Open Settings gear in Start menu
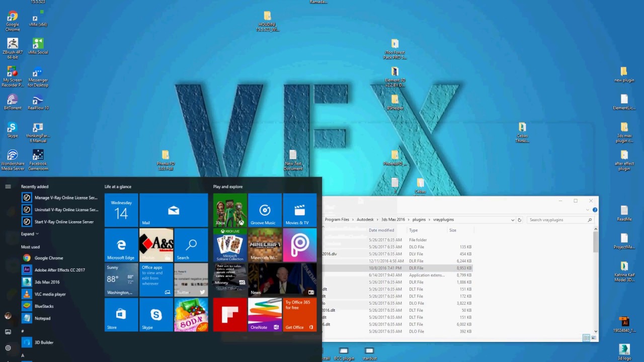Screen dimensions: 644x362 coord(8,348)
